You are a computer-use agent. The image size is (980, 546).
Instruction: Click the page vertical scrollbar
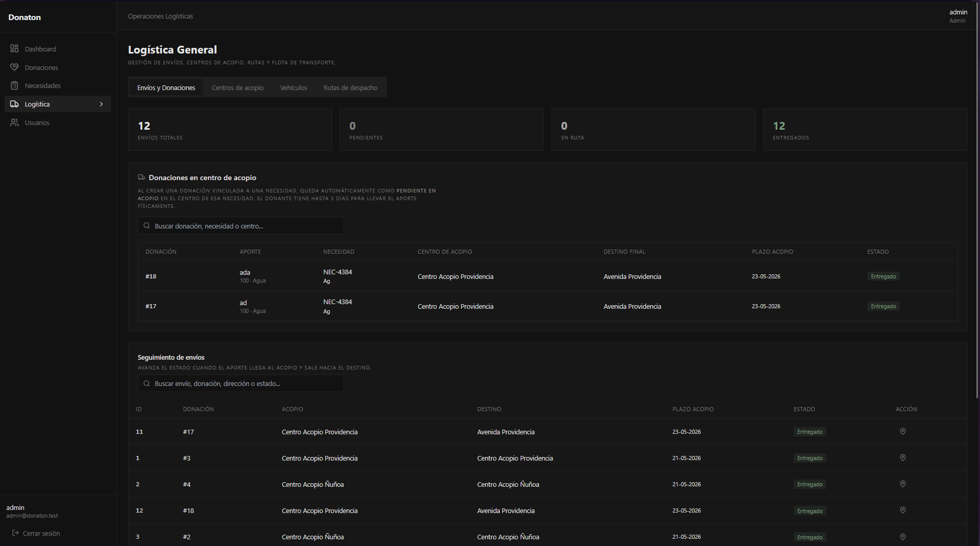pyautogui.click(x=977, y=201)
